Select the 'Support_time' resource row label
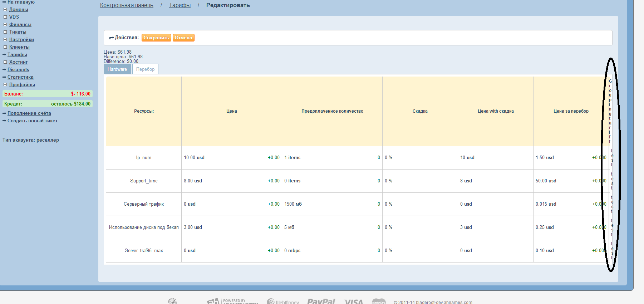This screenshot has width=644, height=304. click(x=144, y=181)
